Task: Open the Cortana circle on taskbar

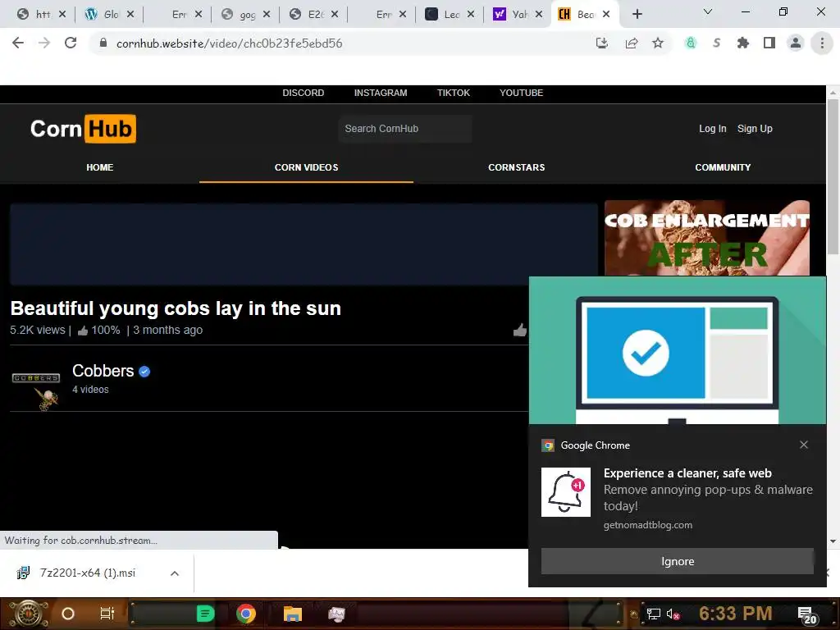Action: coord(68,614)
